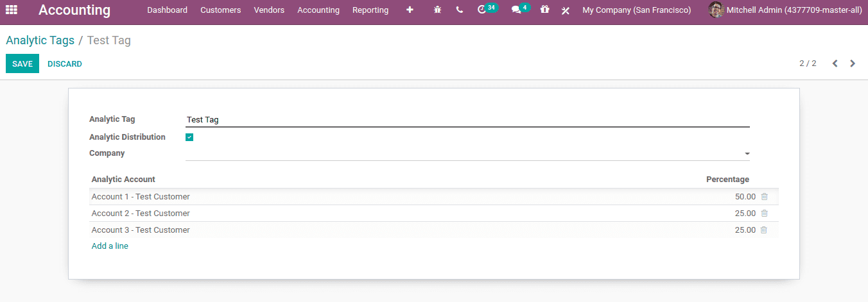Uncheck Analytic Distribution checkbox
868x302 pixels.
[189, 137]
